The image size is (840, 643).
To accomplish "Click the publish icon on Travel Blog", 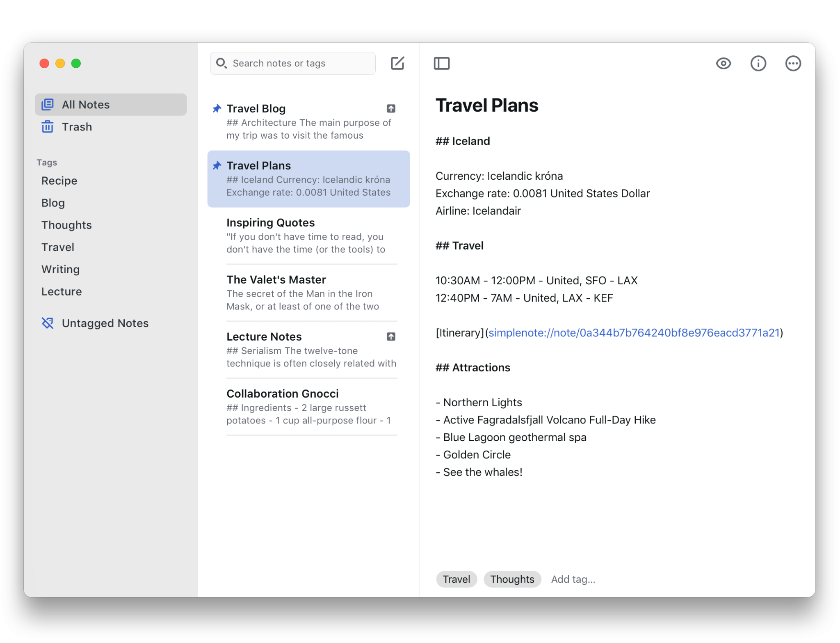I will tap(391, 108).
